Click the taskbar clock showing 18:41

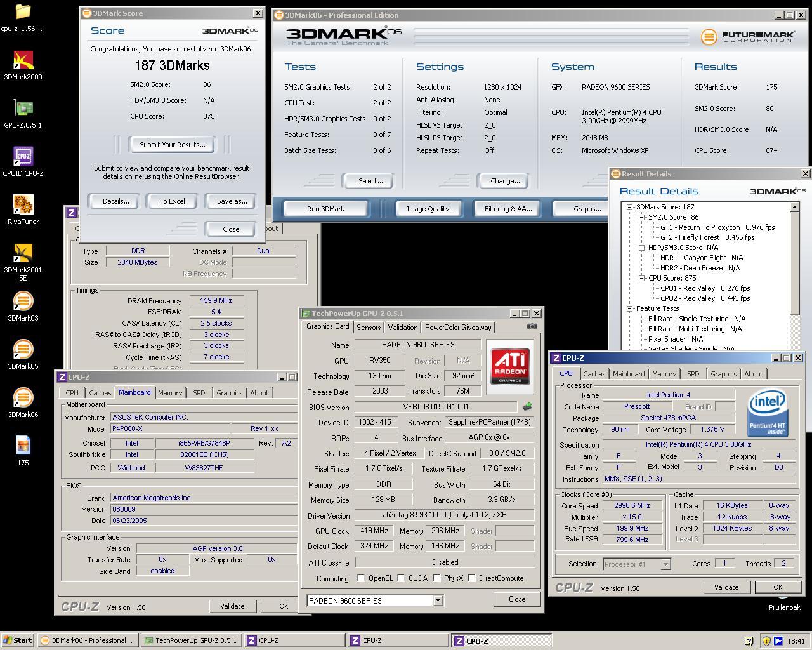coord(796,641)
